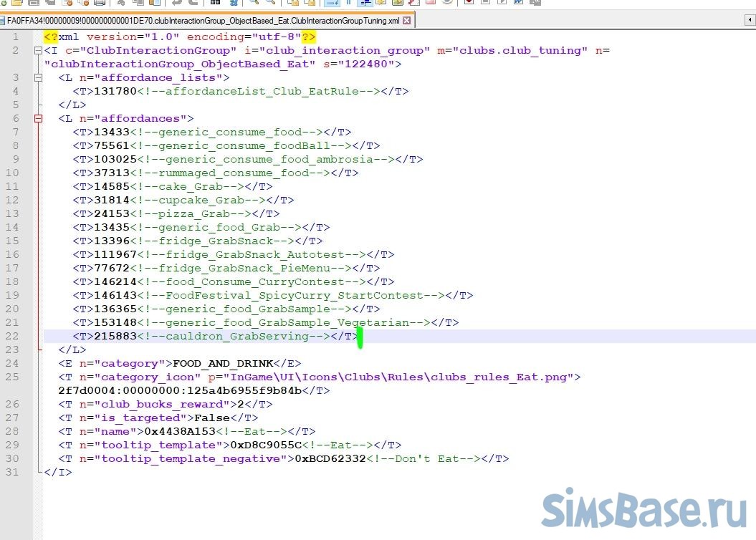The height and width of the screenshot is (540, 756).
Task: Click the Print icon in the toolbar
Action: point(100,3)
